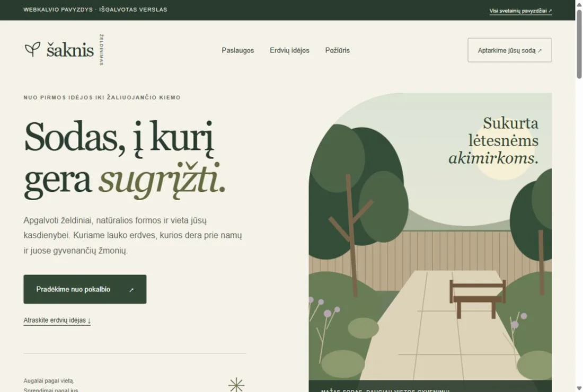Click the Sodas, į kurį gera sugrįžti heading

tap(125, 159)
